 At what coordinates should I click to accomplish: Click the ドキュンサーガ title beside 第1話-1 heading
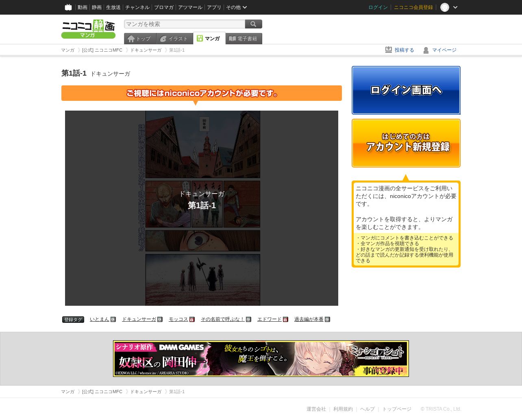coord(110,74)
